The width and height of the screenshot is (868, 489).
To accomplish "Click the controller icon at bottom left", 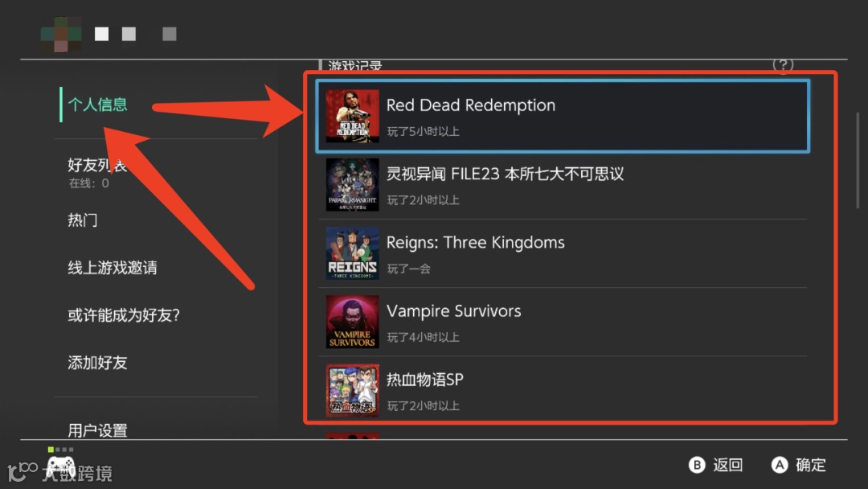I will 61,465.
